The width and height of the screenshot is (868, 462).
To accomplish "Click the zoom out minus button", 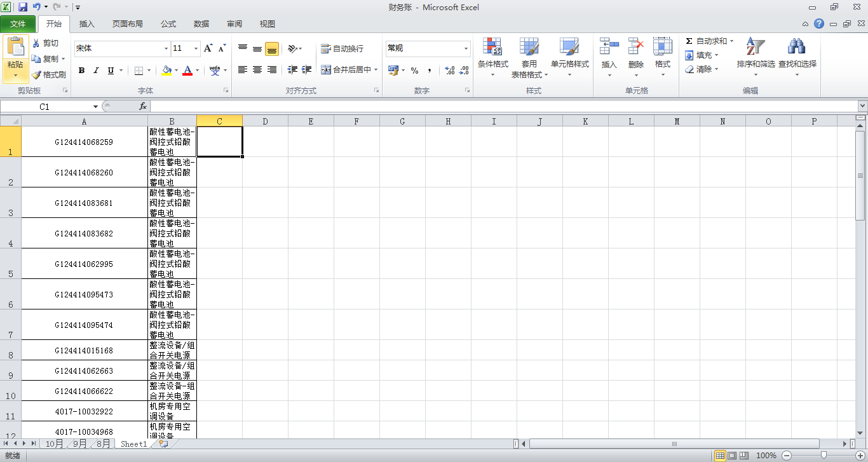I will 787,456.
